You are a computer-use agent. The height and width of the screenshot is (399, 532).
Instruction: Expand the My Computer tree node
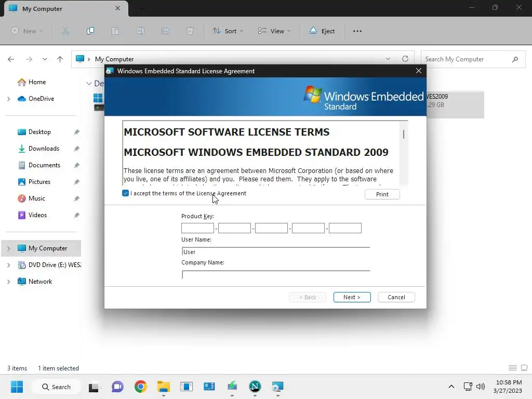tap(9, 248)
